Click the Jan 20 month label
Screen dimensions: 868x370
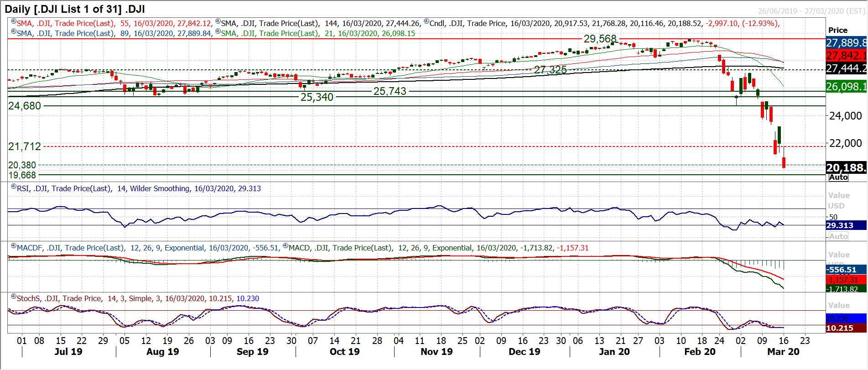point(614,352)
